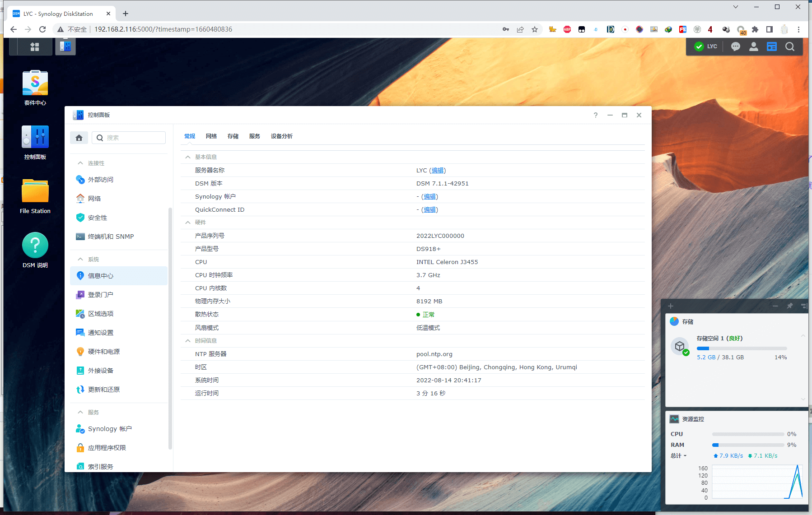This screenshot has height=515, width=812.
Task: Switch to the 存储 tab
Action: (233, 136)
